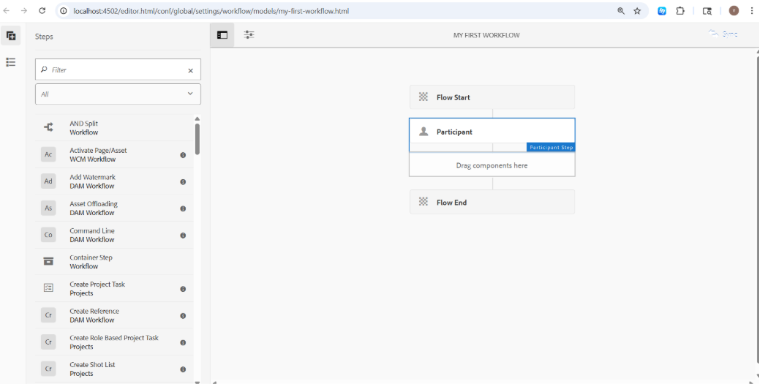Select the Container Step archive icon
This screenshot has height=384, width=759.
coord(48,261)
